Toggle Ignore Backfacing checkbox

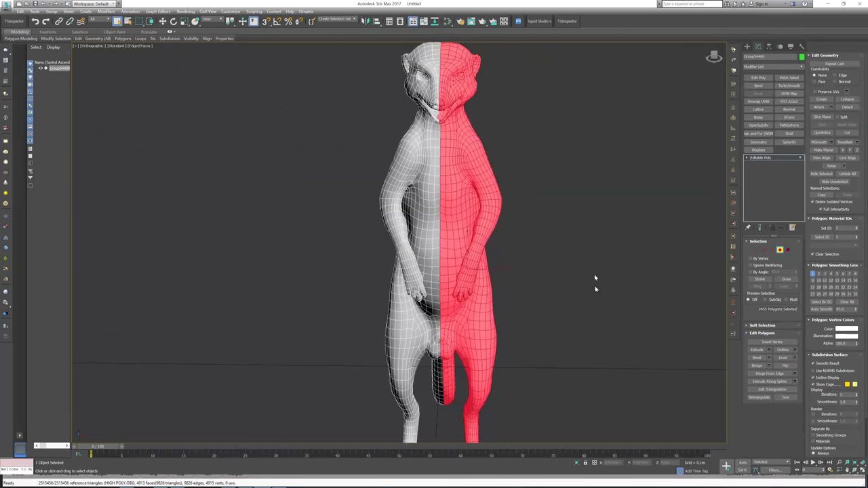click(x=751, y=265)
